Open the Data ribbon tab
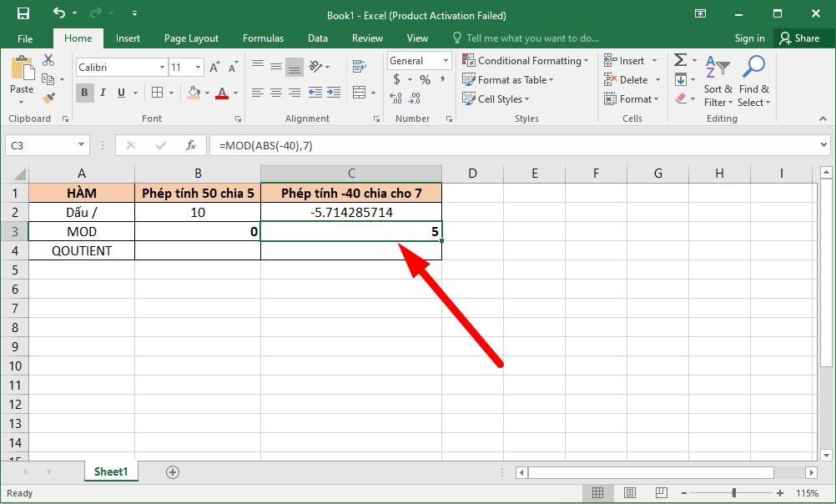The image size is (836, 504). point(317,38)
